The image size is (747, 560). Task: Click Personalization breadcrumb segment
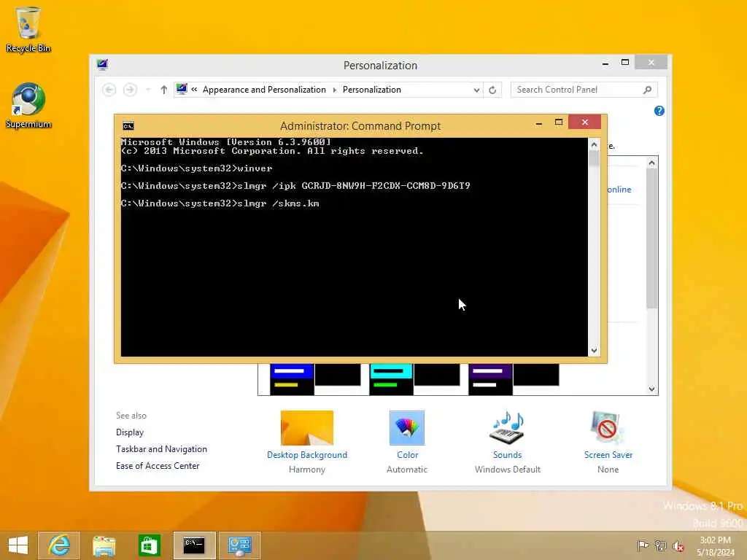point(371,90)
